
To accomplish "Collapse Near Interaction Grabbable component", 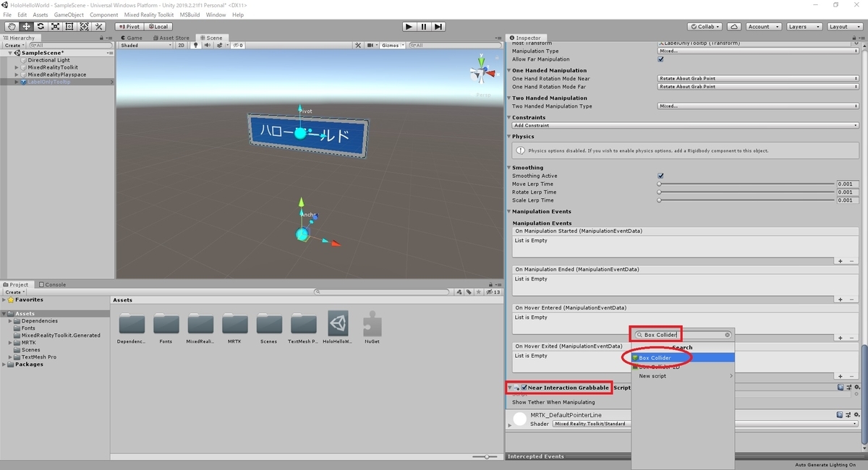I will tap(509, 388).
